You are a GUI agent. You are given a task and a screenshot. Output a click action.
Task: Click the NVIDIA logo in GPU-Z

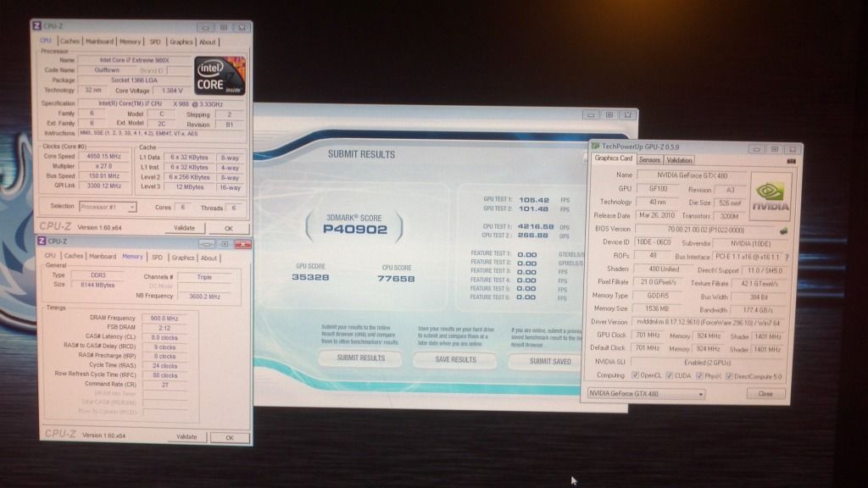coord(770,197)
